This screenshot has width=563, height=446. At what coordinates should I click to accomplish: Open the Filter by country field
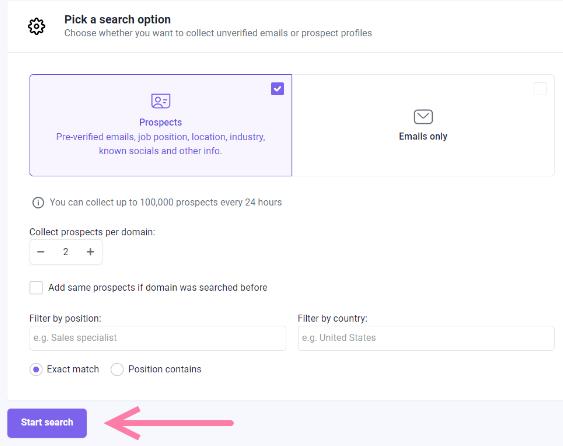(x=426, y=338)
